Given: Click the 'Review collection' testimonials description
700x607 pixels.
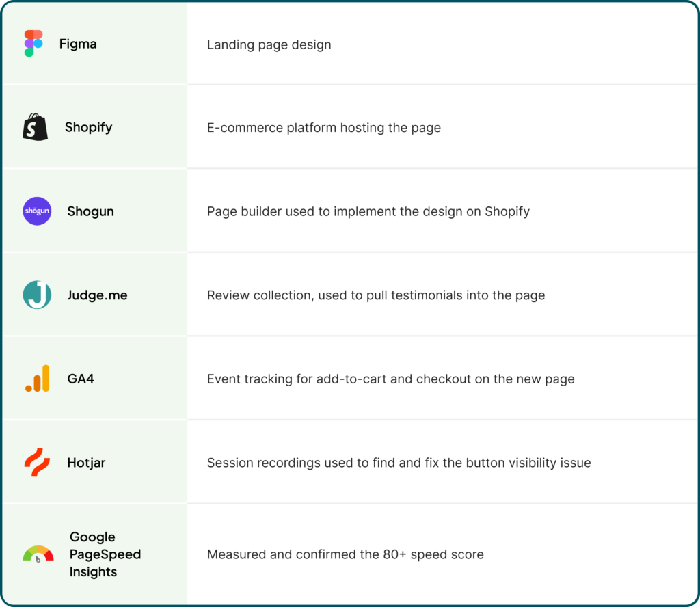Looking at the screenshot, I should [376, 295].
